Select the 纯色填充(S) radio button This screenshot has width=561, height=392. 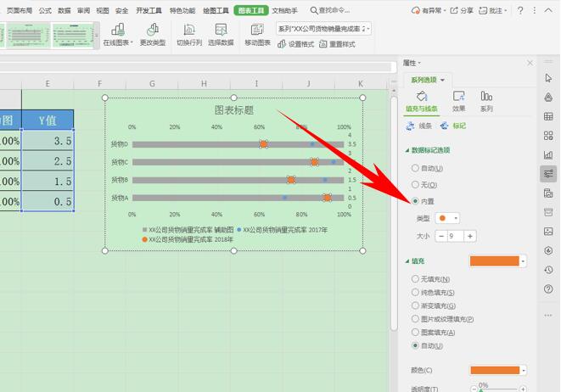[415, 292]
